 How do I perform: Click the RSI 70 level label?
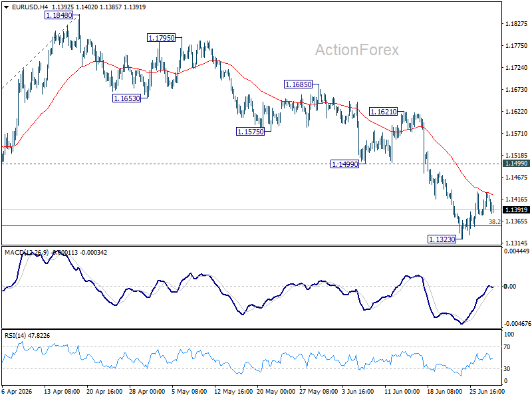507,347
